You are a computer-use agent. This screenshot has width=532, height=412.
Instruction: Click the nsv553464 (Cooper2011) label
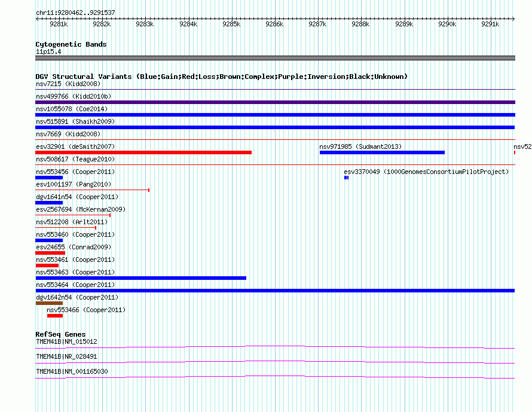[x=75, y=285]
